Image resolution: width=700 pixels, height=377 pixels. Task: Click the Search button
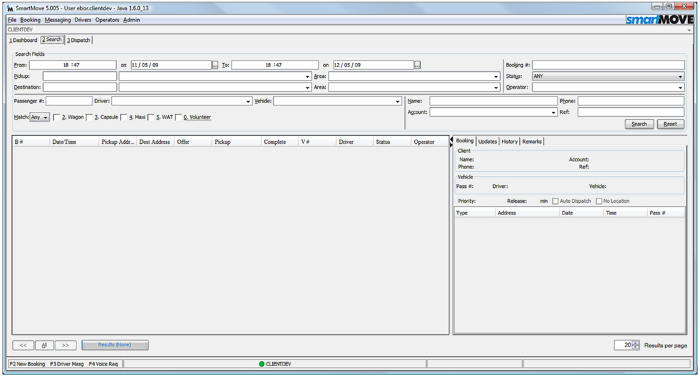pyautogui.click(x=639, y=124)
